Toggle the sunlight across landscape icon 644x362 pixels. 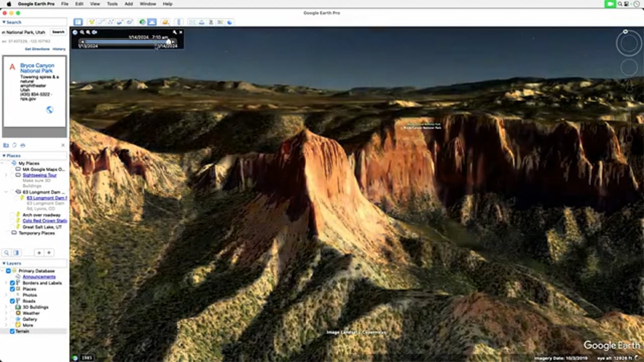[152, 22]
